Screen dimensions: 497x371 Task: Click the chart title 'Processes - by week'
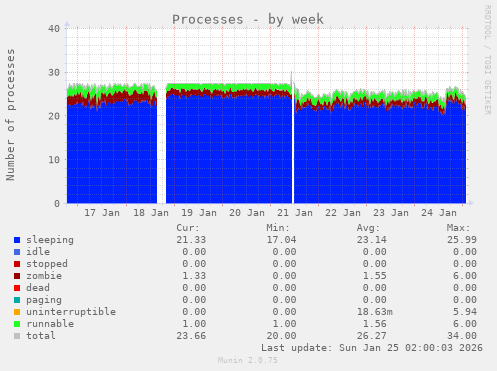point(248,19)
